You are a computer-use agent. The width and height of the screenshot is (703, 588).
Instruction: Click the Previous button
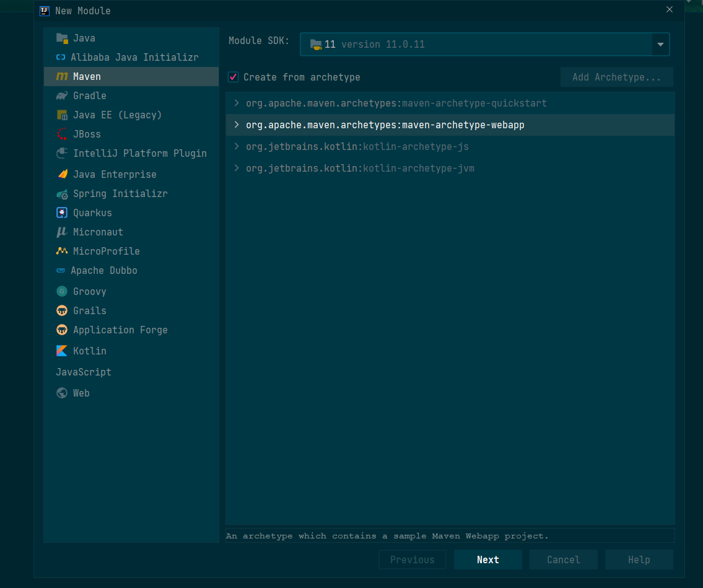click(413, 559)
